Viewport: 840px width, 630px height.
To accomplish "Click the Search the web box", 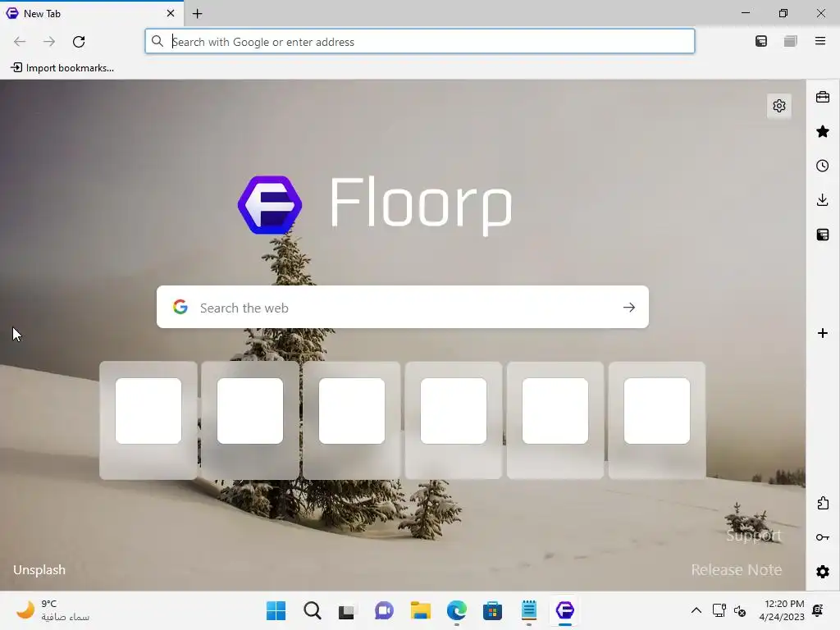I will pyautogui.click(x=403, y=307).
